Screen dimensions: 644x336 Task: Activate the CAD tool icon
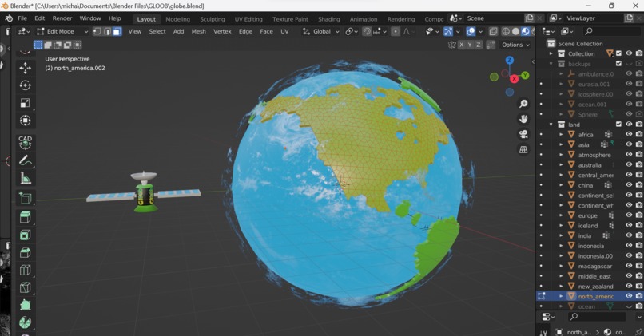click(25, 143)
